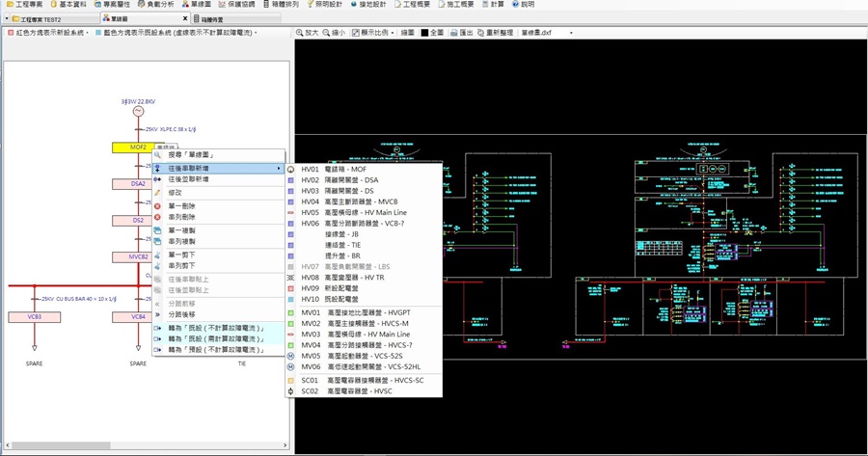Image resolution: width=868 pixels, height=456 pixels.
Task: Click the 匯出 export button
Action: point(462,33)
